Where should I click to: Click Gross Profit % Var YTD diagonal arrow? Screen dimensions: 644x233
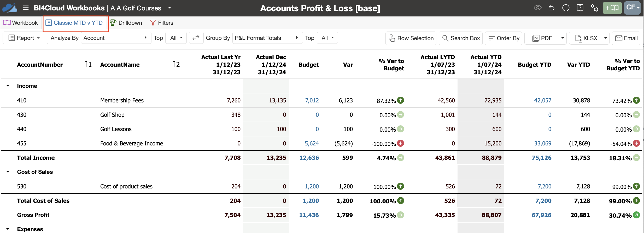[x=636, y=215]
